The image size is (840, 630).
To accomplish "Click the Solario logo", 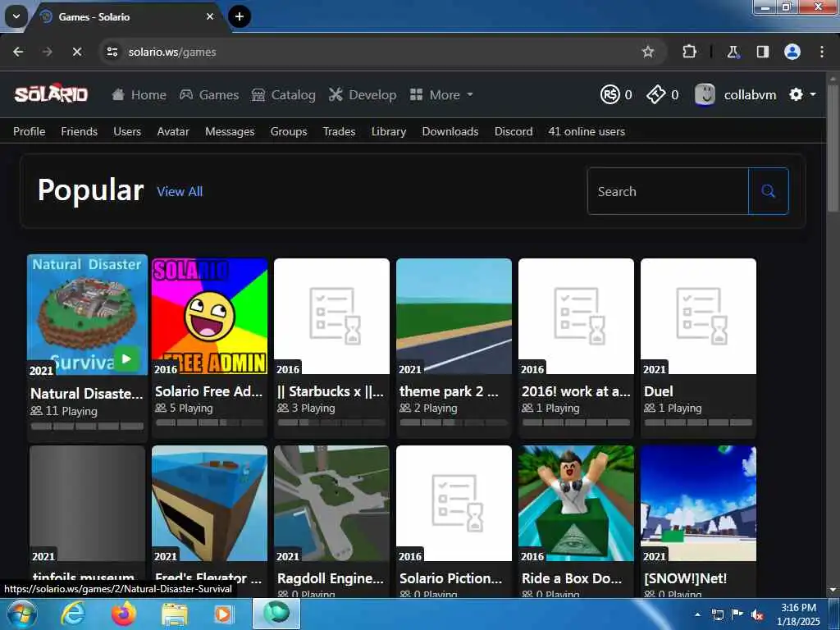I will [51, 94].
